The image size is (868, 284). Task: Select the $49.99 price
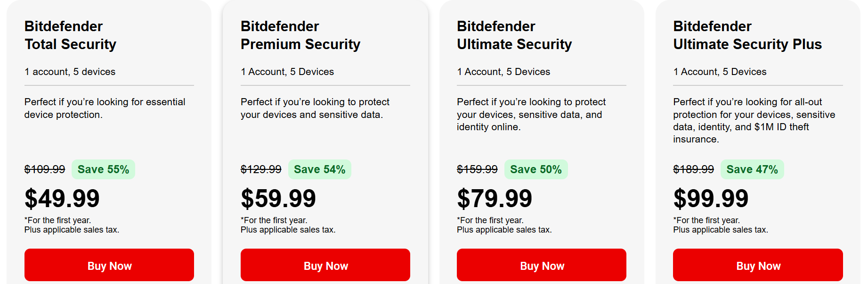[62, 199]
